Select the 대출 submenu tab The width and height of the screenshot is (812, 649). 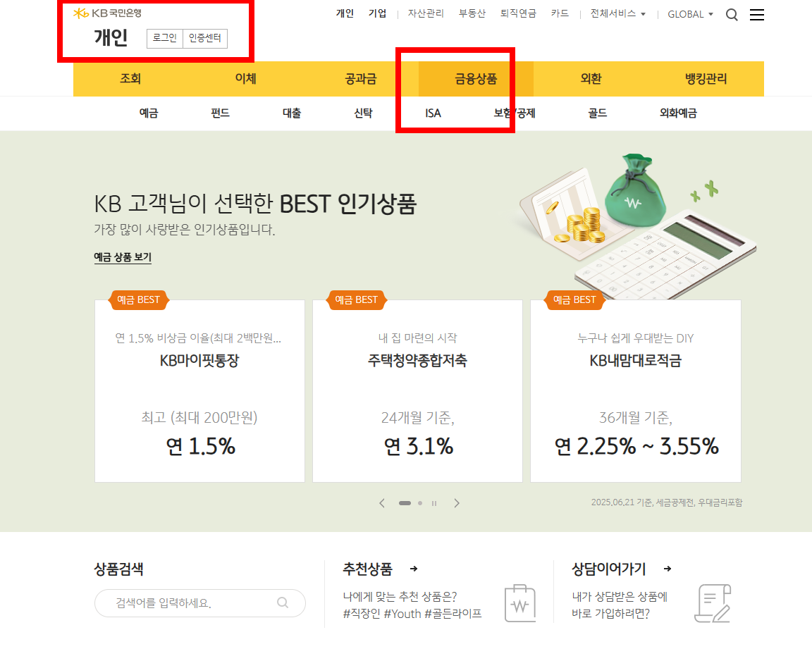click(x=292, y=113)
